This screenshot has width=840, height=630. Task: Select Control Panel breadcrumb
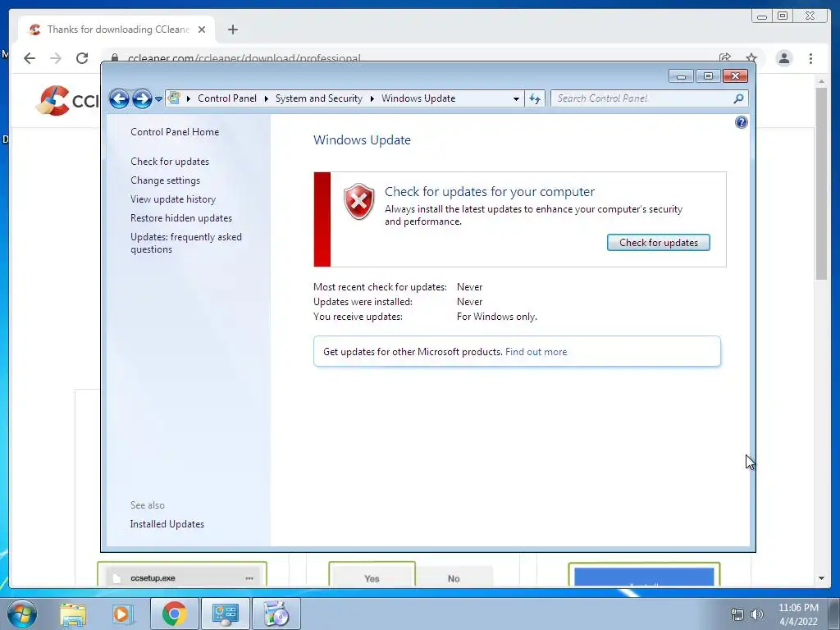tap(227, 98)
